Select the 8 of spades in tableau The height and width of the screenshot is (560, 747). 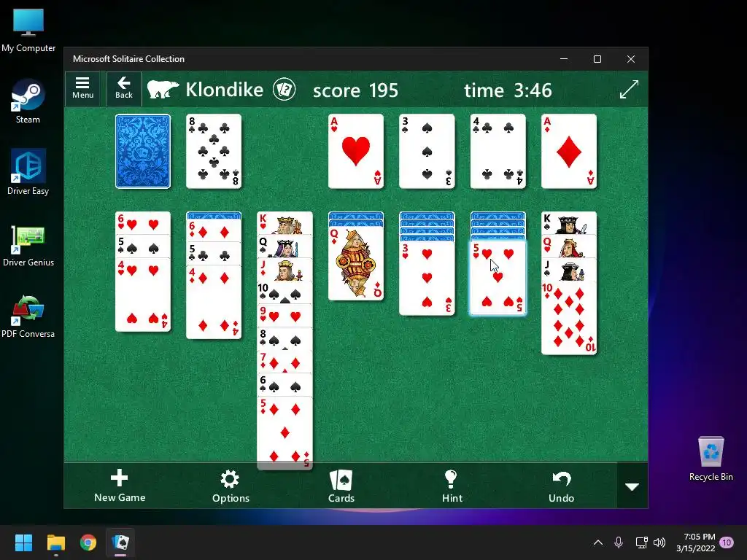pos(285,339)
